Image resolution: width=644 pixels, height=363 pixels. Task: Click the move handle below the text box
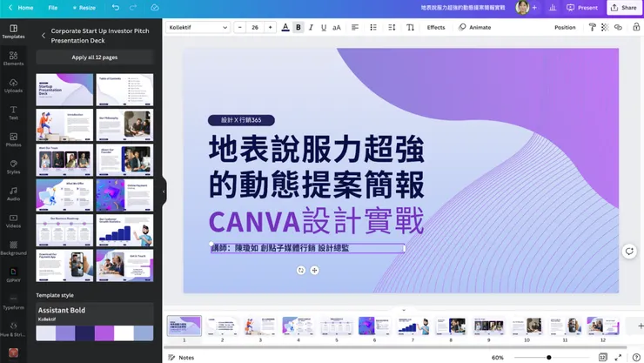315,270
